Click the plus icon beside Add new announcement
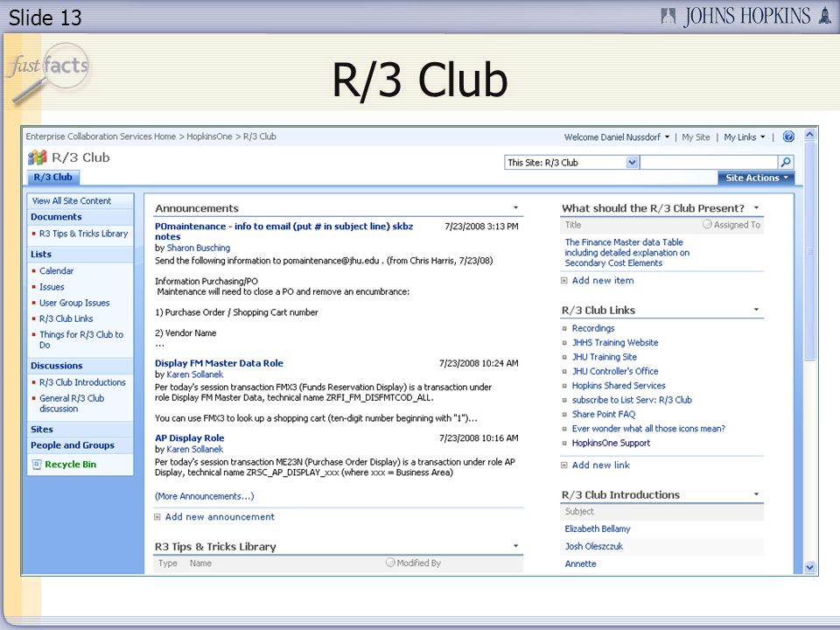 pos(157,517)
